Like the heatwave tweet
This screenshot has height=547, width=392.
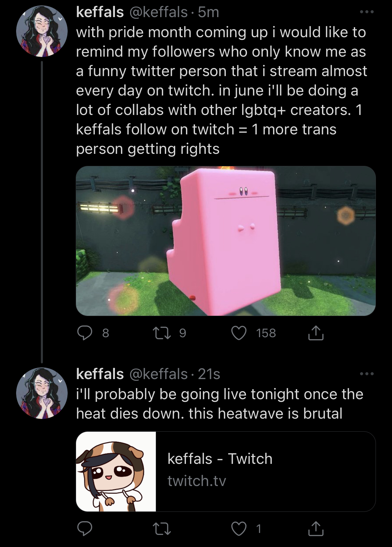239,529
